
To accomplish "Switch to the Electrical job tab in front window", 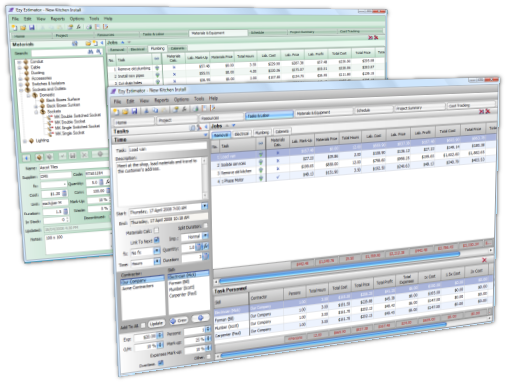I will click(x=241, y=134).
